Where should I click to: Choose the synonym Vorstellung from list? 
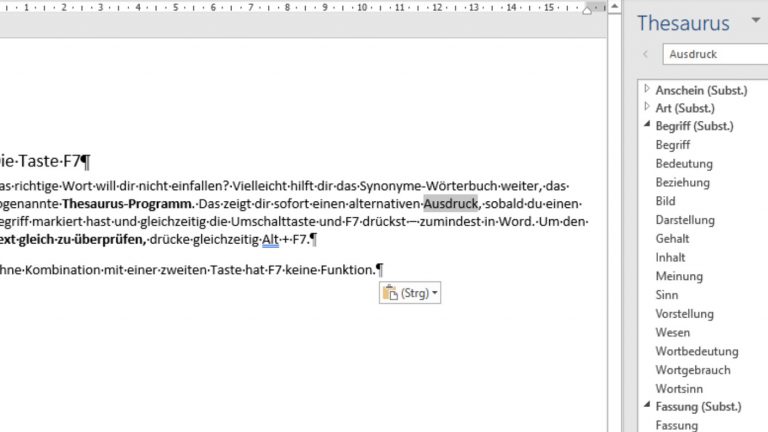click(x=685, y=314)
